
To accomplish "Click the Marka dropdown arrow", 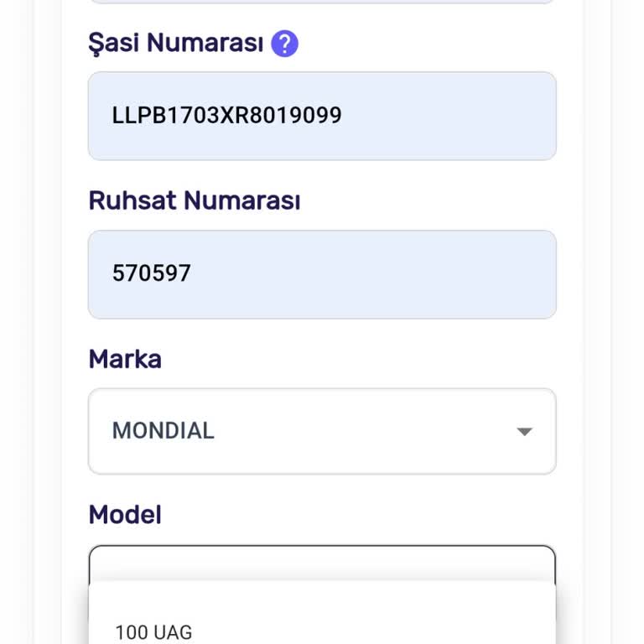I will [x=524, y=431].
